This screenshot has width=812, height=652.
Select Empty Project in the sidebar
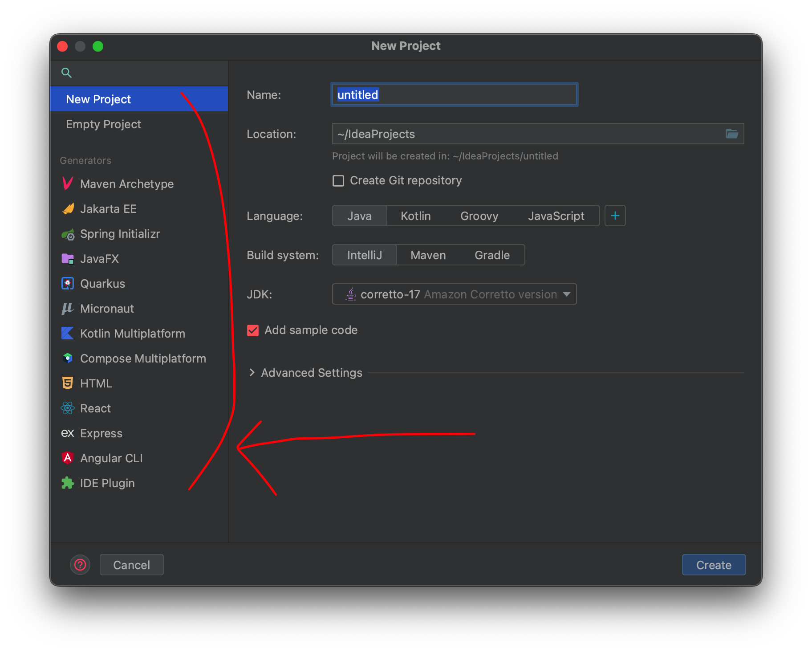(139, 124)
